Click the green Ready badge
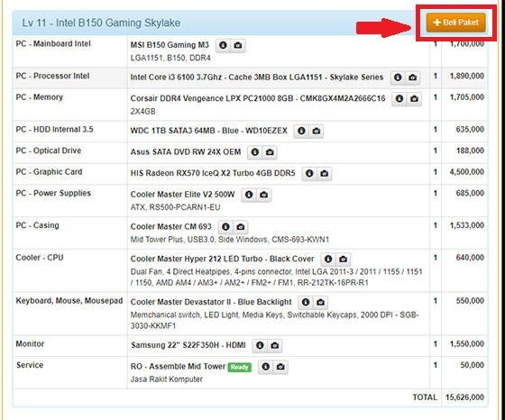Screen dimensions: 505x420 click(239, 367)
